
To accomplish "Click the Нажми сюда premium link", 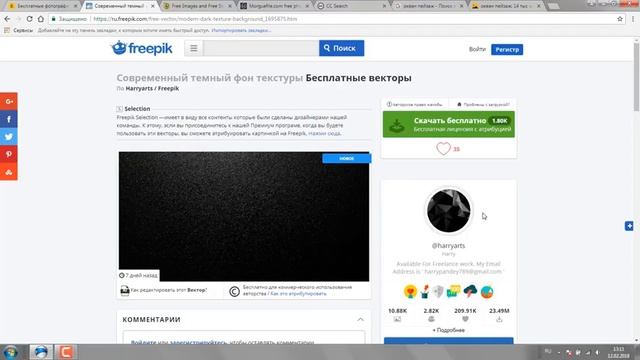I will tap(324, 133).
